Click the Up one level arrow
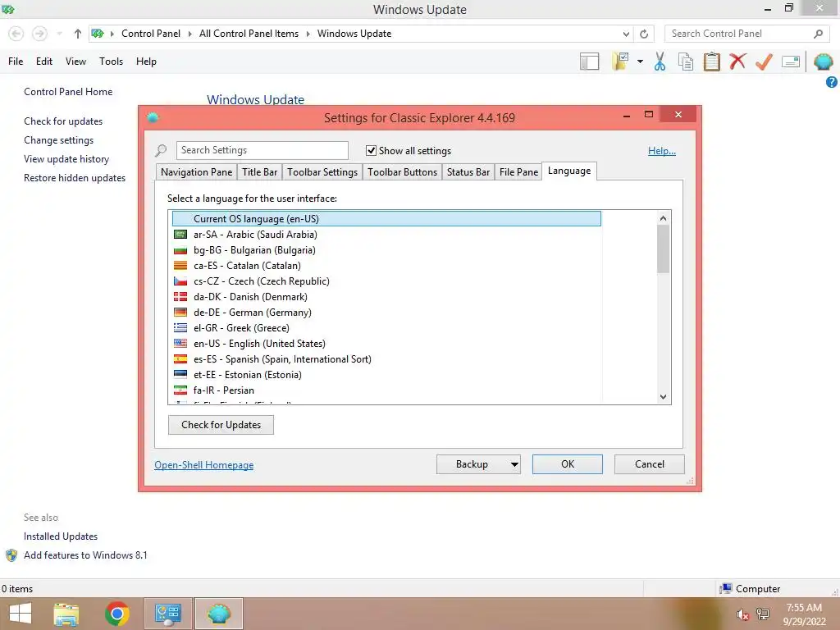Image resolution: width=840 pixels, height=630 pixels. pos(78,34)
